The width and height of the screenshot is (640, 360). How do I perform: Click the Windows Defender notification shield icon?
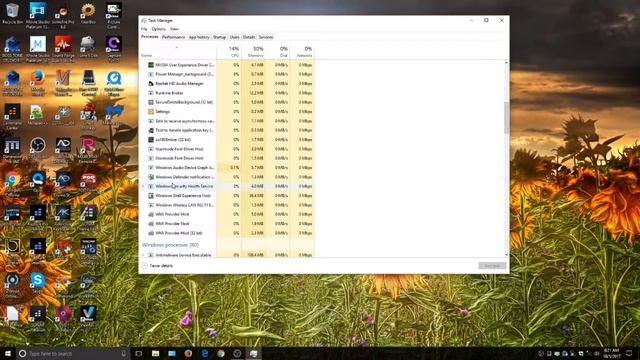151,177
